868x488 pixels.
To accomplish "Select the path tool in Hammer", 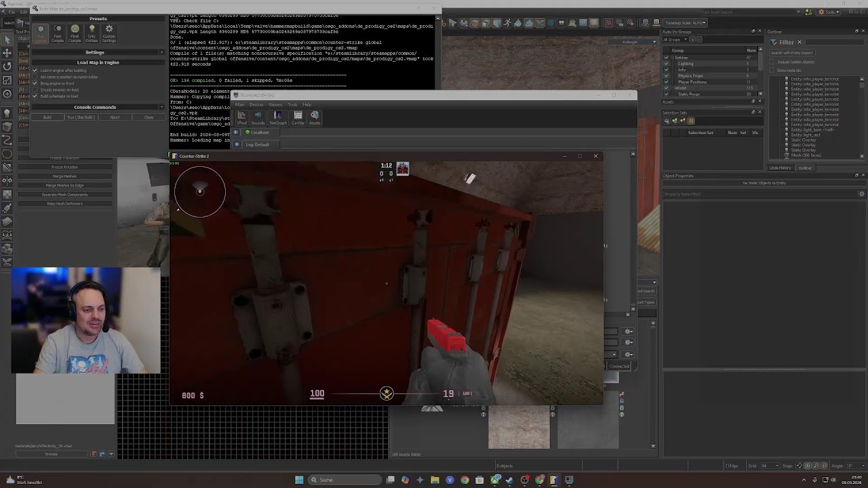I will pyautogui.click(x=7, y=140).
